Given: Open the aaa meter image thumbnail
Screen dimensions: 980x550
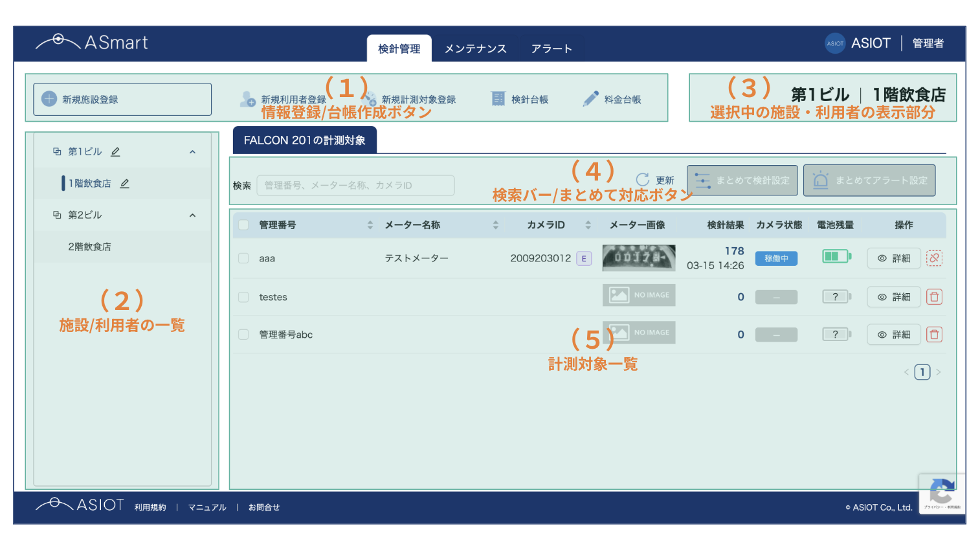Looking at the screenshot, I should coord(639,258).
